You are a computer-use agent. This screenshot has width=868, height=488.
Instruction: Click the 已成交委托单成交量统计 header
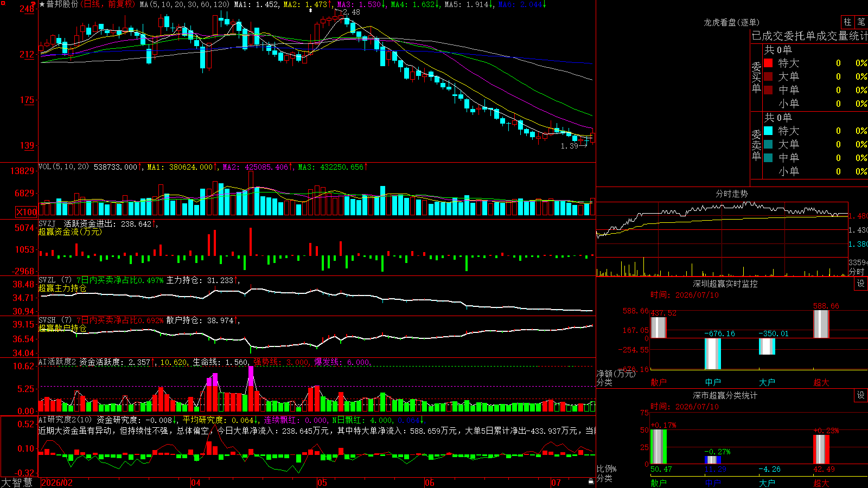[809, 36]
